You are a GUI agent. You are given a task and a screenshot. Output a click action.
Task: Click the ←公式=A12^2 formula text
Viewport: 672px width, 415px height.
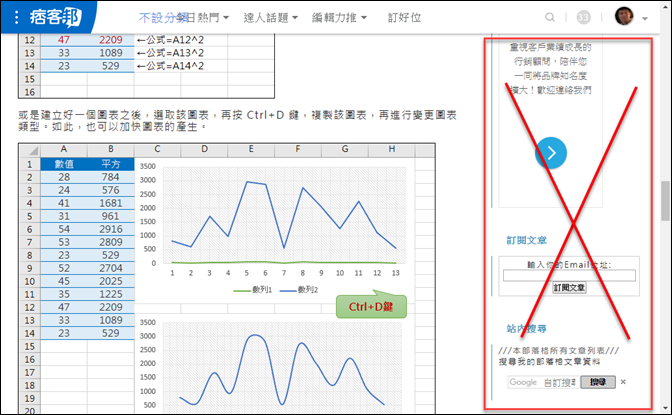(170, 40)
